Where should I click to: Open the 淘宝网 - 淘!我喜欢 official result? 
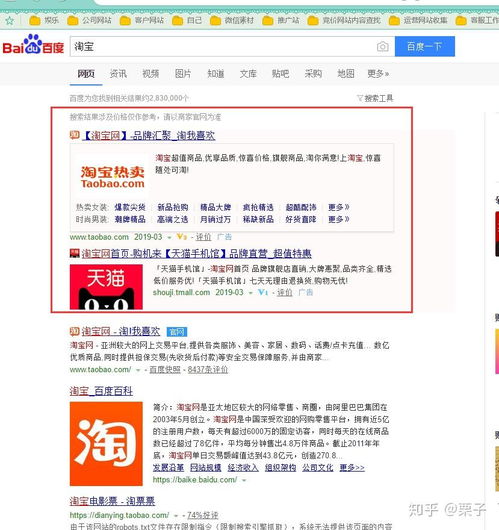[x=121, y=331]
